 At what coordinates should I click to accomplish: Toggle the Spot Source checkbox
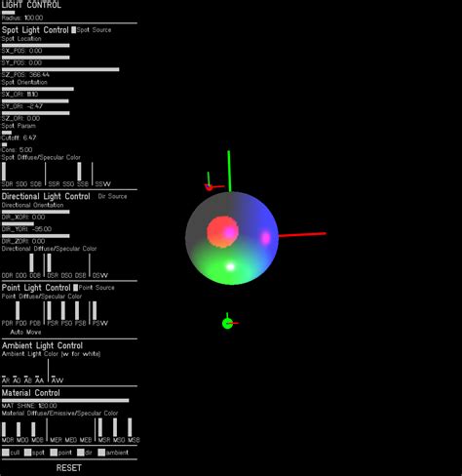[x=74, y=30]
